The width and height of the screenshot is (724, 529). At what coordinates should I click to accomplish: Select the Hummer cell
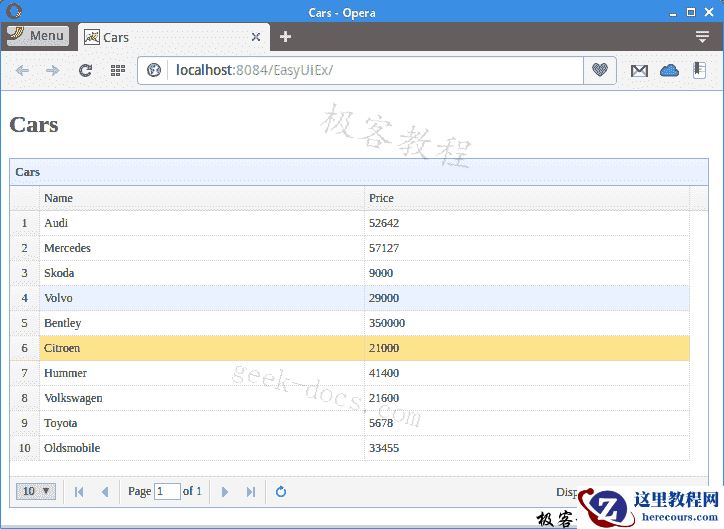[202, 373]
